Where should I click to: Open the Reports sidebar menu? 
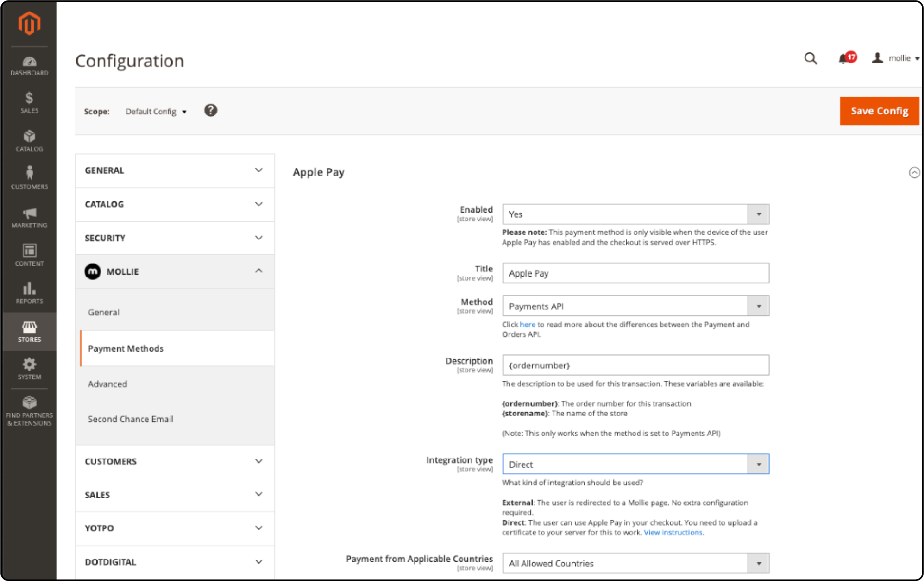(29, 293)
